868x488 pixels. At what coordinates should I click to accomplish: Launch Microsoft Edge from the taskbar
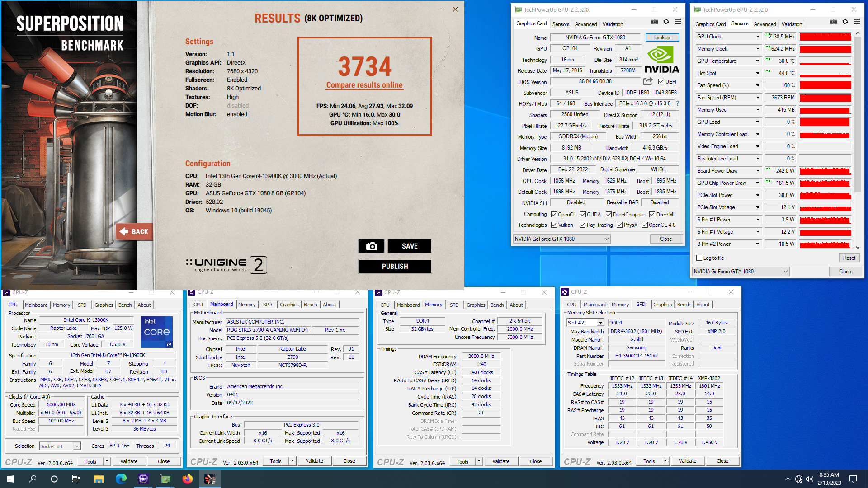(x=121, y=479)
